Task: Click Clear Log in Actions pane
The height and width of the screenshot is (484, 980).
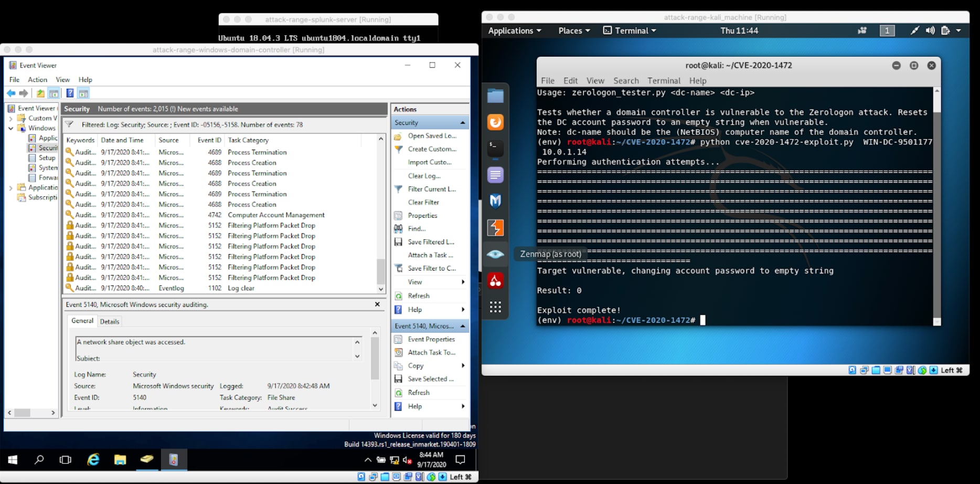Action: (424, 176)
